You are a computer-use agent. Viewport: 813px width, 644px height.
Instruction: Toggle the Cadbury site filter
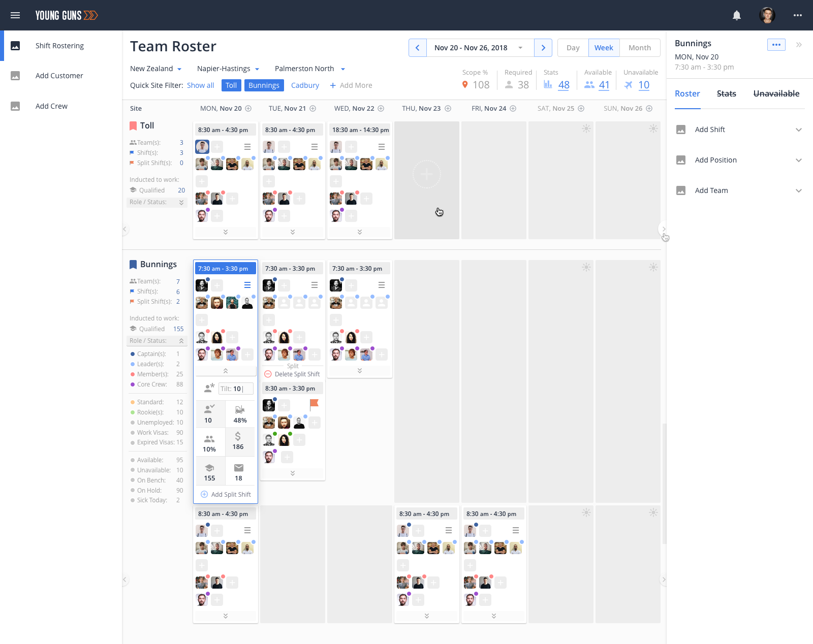click(x=305, y=85)
